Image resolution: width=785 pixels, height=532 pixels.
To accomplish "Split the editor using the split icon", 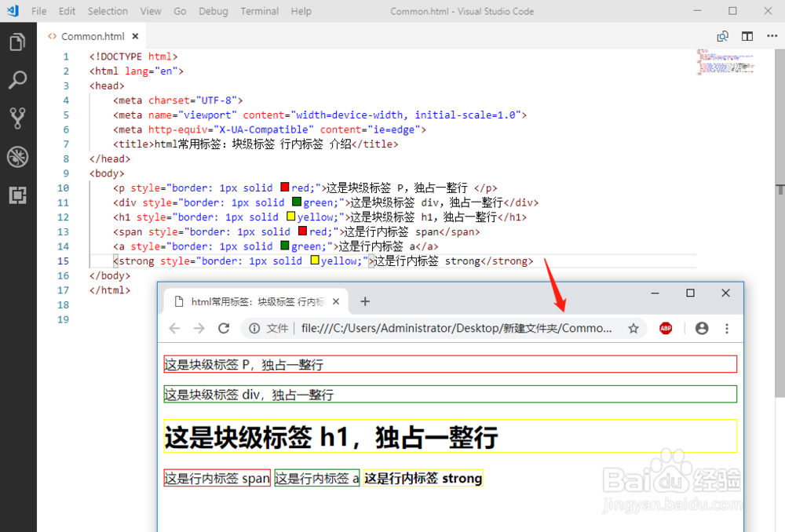I will (x=747, y=35).
